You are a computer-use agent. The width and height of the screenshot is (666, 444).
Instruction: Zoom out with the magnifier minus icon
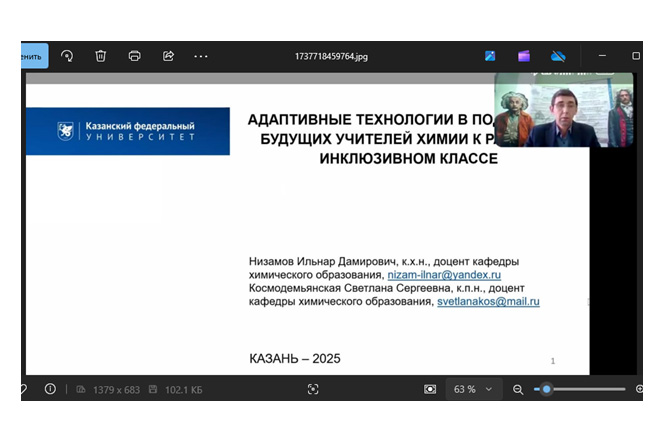click(x=517, y=389)
